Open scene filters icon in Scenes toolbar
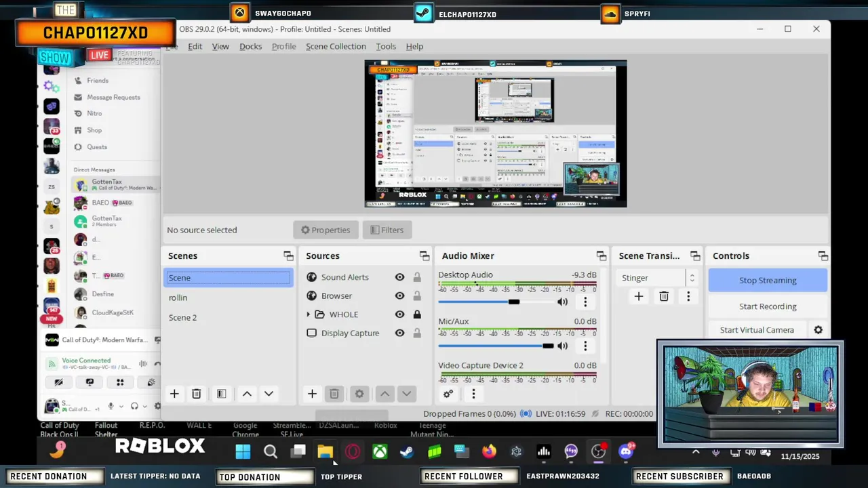 pos(221,394)
